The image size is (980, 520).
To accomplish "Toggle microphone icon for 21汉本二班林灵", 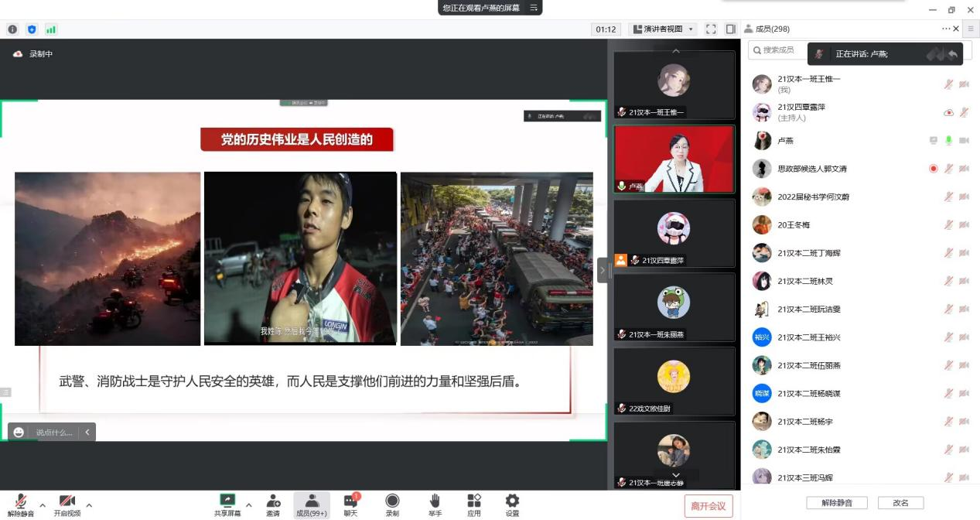I will [948, 281].
